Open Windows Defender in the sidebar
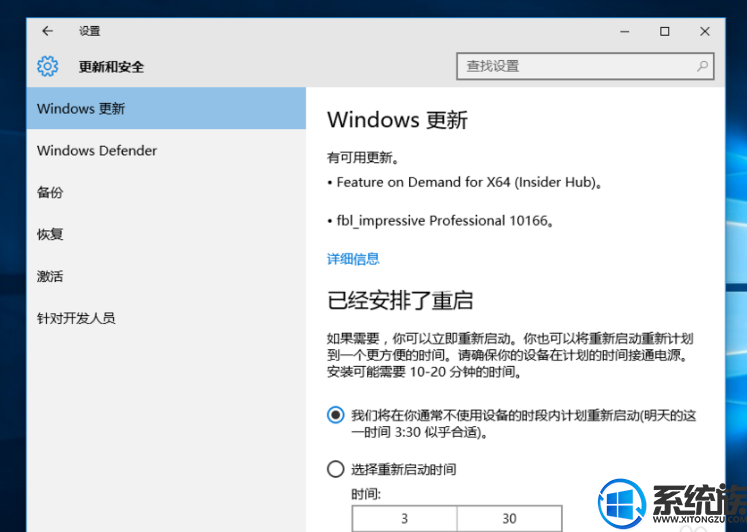747x532 pixels. 166,151
